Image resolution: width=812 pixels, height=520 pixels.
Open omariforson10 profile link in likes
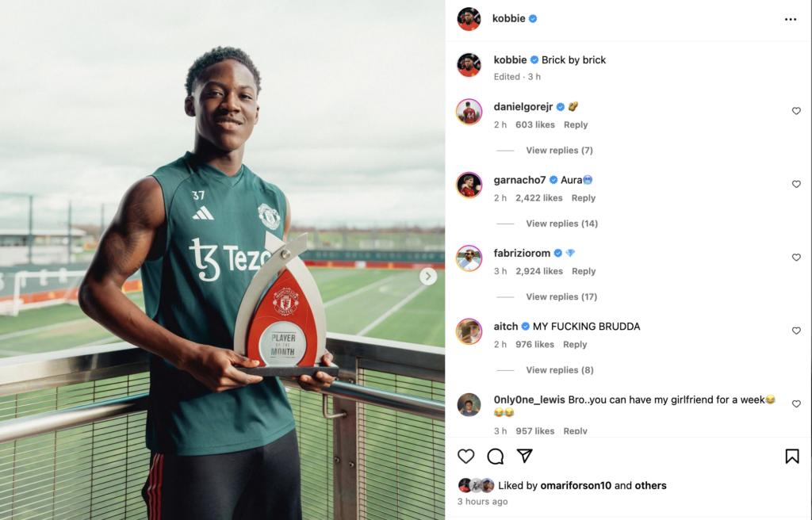[576, 485]
